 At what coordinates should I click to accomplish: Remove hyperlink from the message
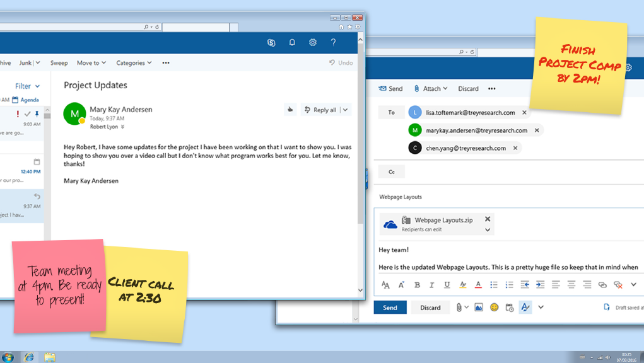618,285
